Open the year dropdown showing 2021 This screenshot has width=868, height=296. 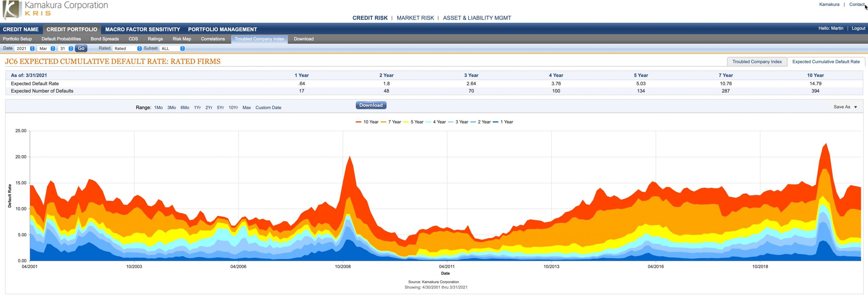tap(25, 48)
